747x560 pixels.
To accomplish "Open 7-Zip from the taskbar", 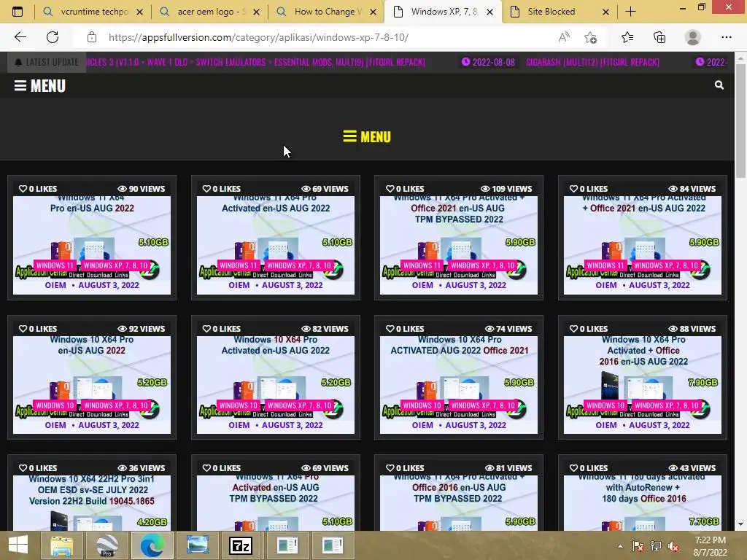I will 241,545.
